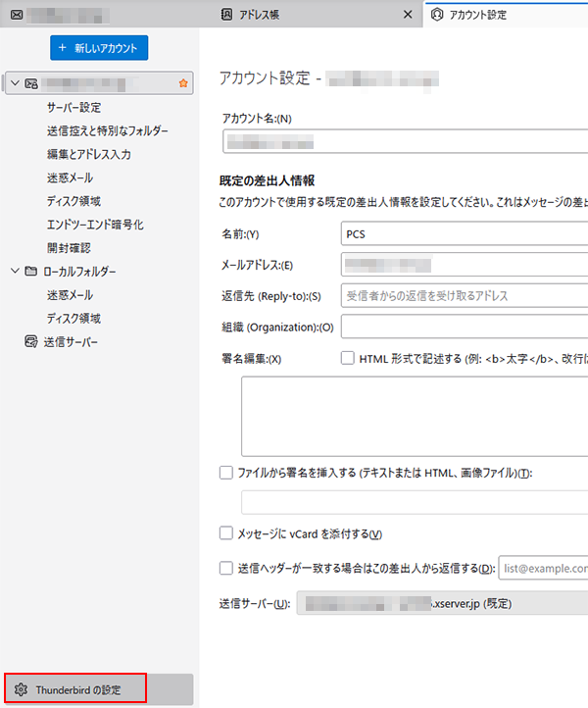The image size is (588, 708).
Task: Collapse the mail account tree
Action: pyautogui.click(x=15, y=83)
